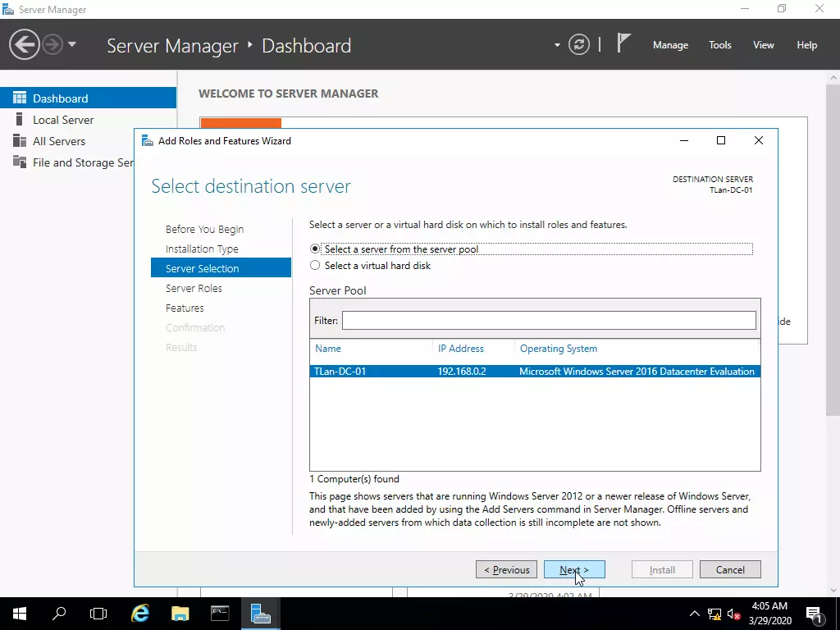Open the View menu
840x630 pixels.
click(x=764, y=45)
